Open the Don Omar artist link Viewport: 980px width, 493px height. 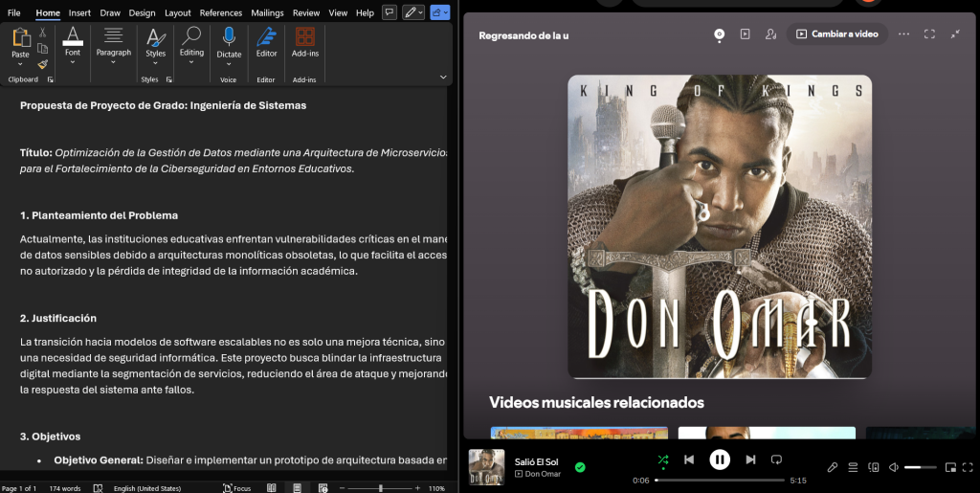click(x=543, y=474)
